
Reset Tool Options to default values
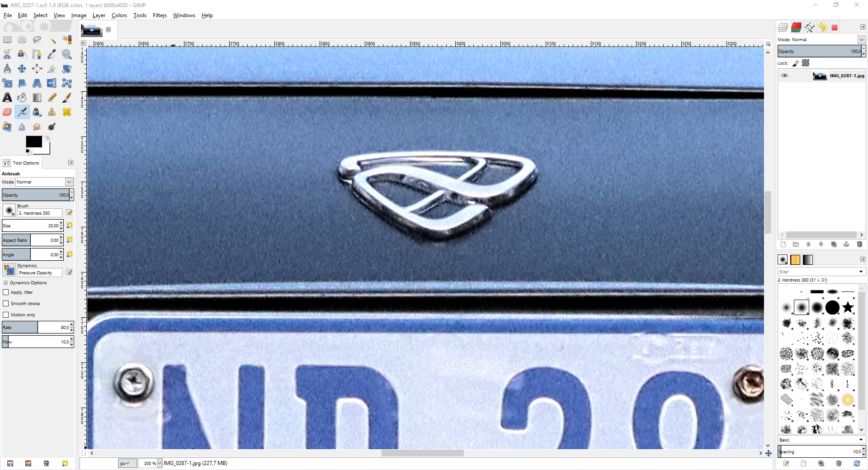(x=65, y=463)
